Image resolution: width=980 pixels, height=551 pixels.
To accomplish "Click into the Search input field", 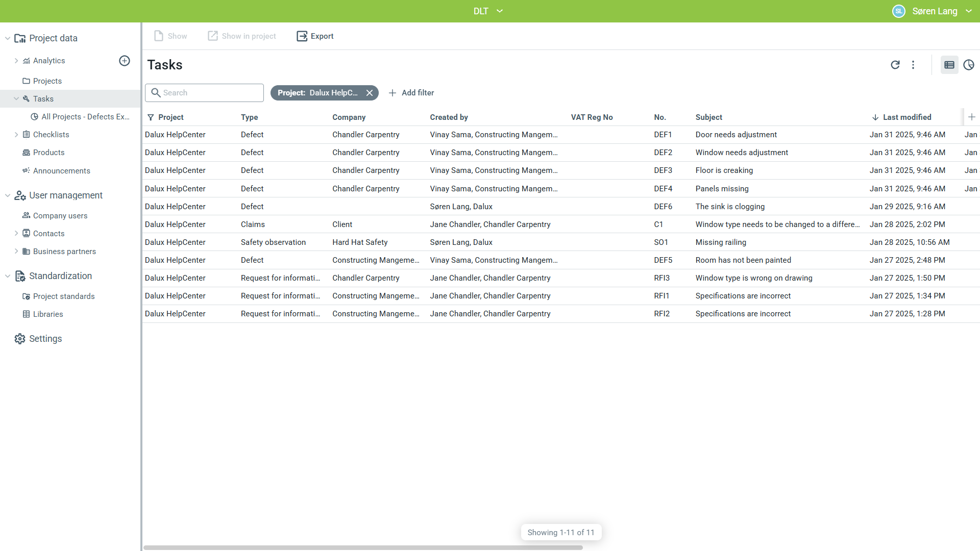I will coord(210,93).
